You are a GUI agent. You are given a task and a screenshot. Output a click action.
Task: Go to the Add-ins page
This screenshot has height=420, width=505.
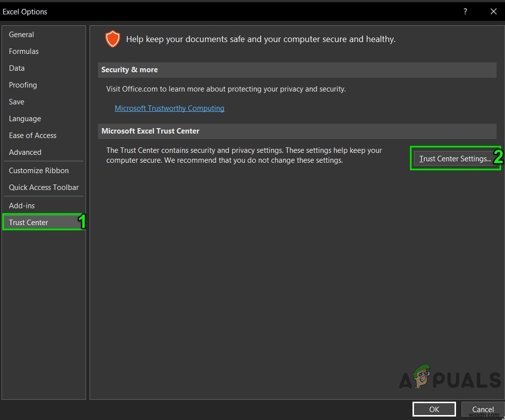22,206
